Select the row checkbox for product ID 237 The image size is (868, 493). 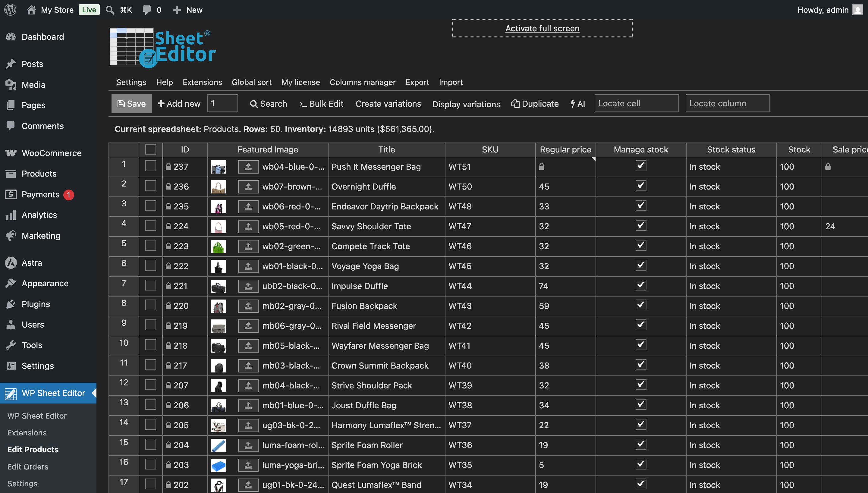[x=151, y=166]
